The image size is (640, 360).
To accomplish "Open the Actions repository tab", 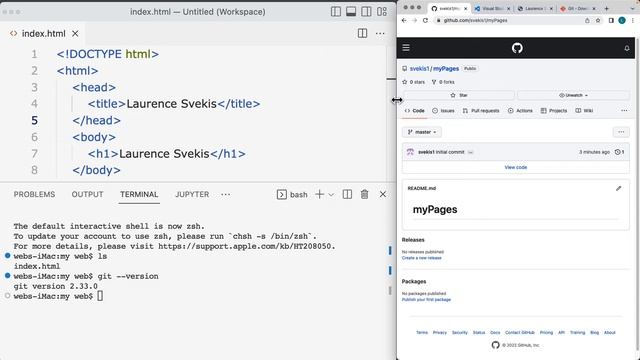I will [520, 111].
